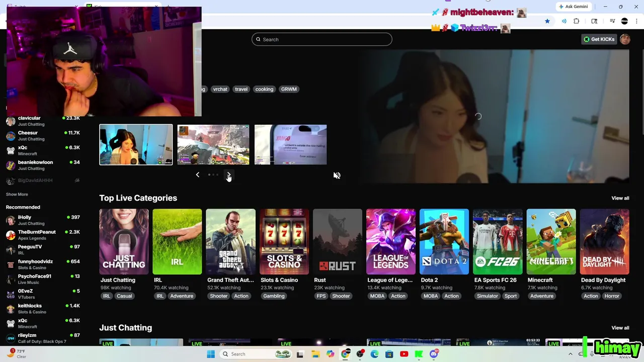Open rileyizm recommended channel

tap(43, 338)
